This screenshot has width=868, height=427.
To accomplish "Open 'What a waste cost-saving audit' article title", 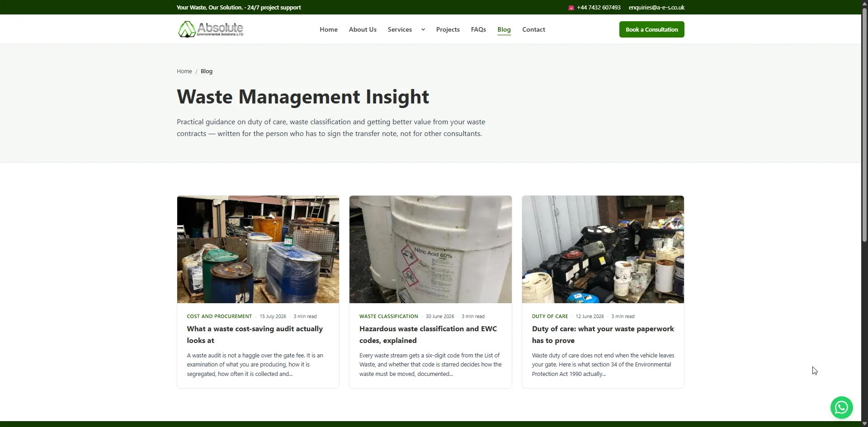I will (x=255, y=335).
